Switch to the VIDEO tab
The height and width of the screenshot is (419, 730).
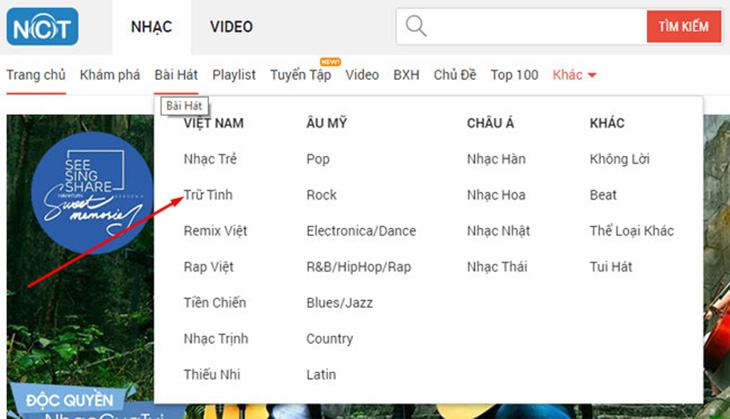231,27
